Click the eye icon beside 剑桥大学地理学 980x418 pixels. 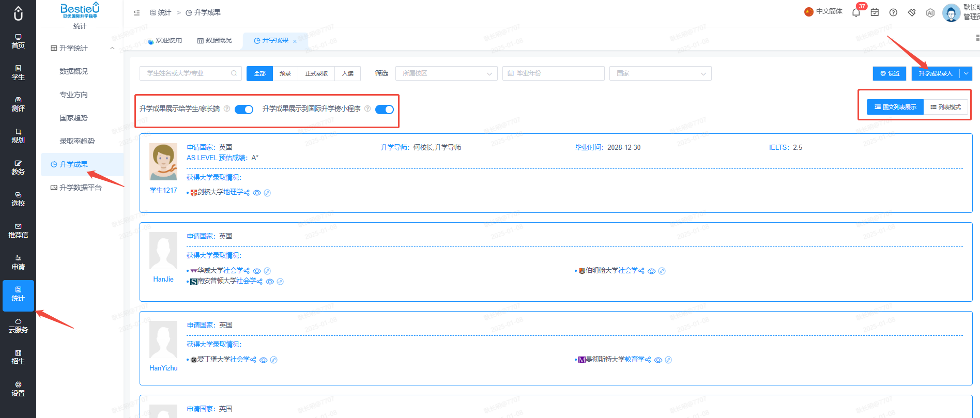pos(257,193)
